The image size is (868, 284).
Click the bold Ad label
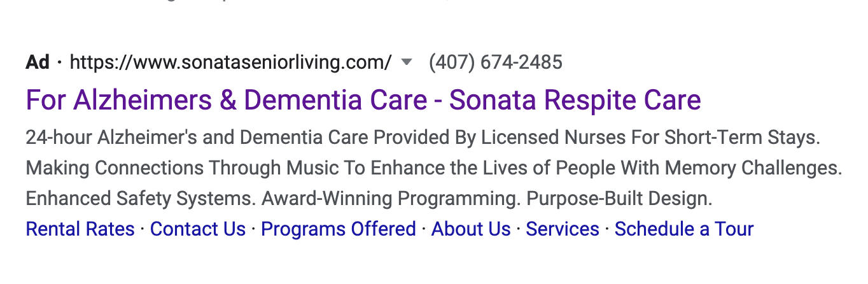38,62
